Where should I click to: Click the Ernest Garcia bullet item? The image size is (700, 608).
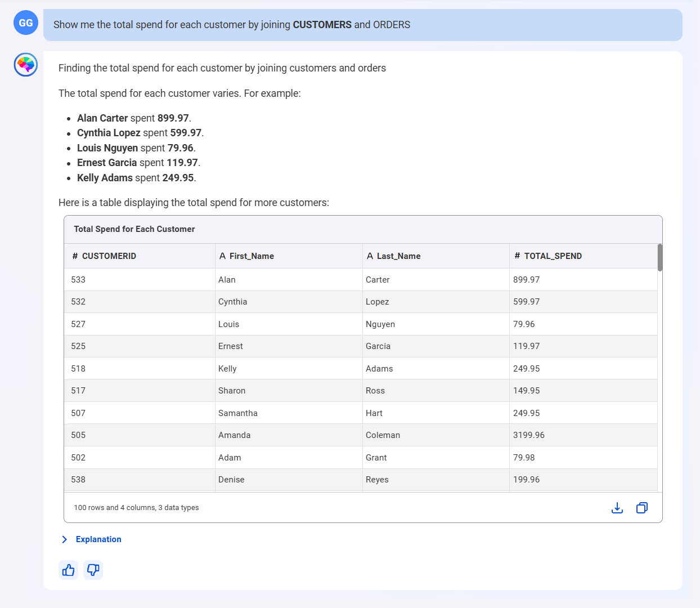point(138,163)
